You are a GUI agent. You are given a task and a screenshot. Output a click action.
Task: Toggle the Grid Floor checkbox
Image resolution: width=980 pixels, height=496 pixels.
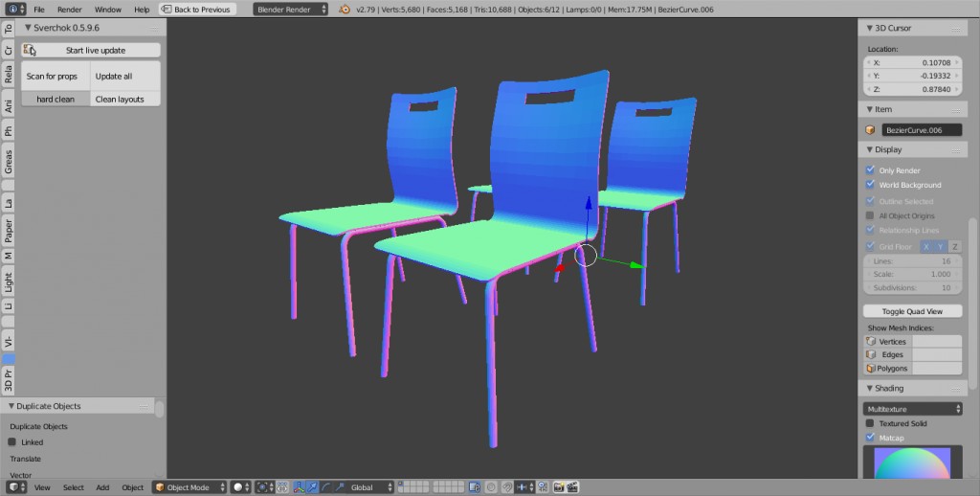coord(870,246)
